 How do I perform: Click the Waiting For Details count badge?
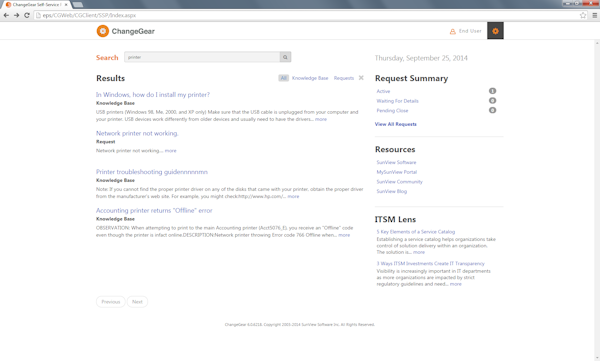click(492, 101)
